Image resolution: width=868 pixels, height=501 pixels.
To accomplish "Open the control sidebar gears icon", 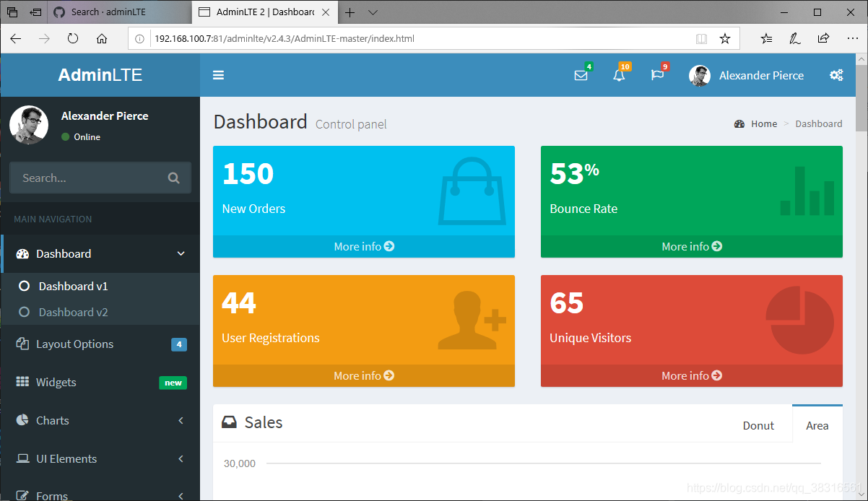I will 836,75.
